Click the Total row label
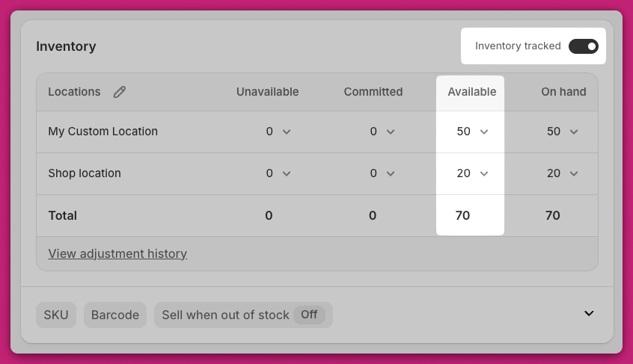633x364 pixels. point(63,216)
